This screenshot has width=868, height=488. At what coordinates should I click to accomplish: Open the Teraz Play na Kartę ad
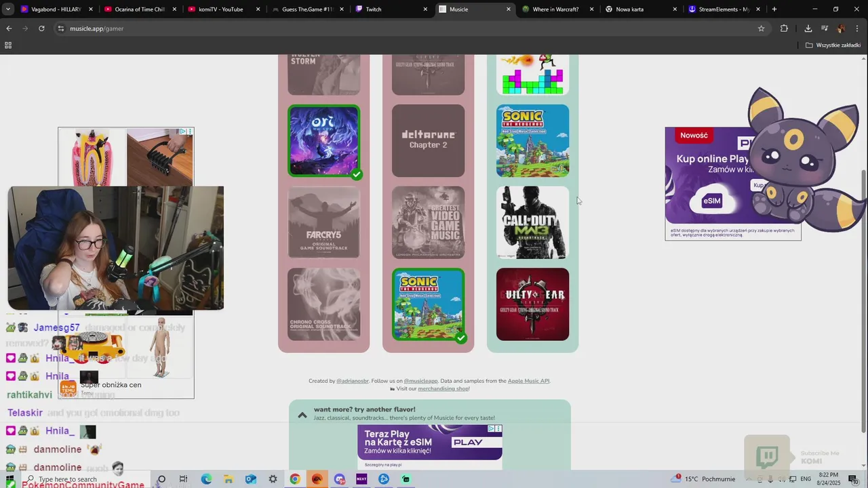(430, 447)
